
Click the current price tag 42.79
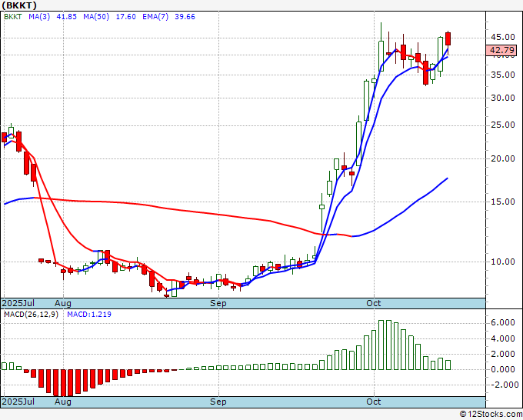tap(501, 50)
